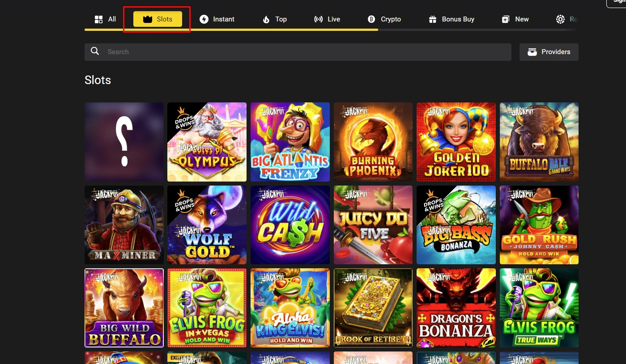Image resolution: width=626 pixels, height=364 pixels.
Task: Open the Crypto games tab
Action: [384, 19]
